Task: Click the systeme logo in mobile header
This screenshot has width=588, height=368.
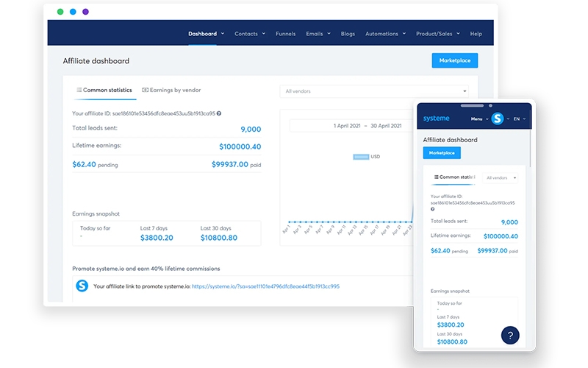Action: pos(436,118)
